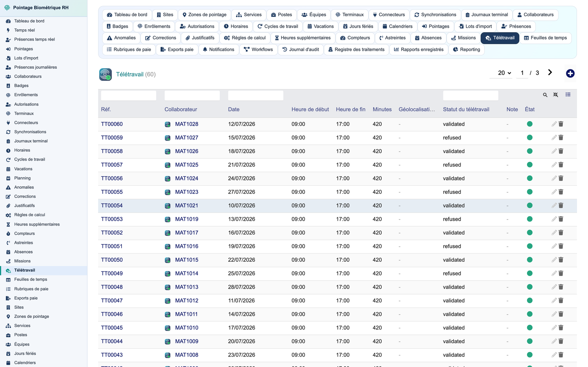Image resolution: width=588 pixels, height=367 pixels.
Task: Sort by Date column header
Action: [x=234, y=109]
